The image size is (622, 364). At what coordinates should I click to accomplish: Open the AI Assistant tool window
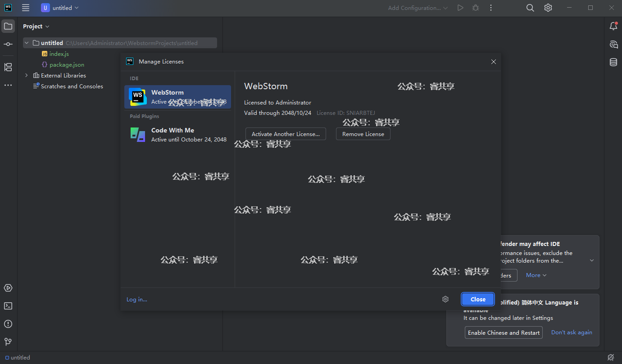tap(613, 44)
